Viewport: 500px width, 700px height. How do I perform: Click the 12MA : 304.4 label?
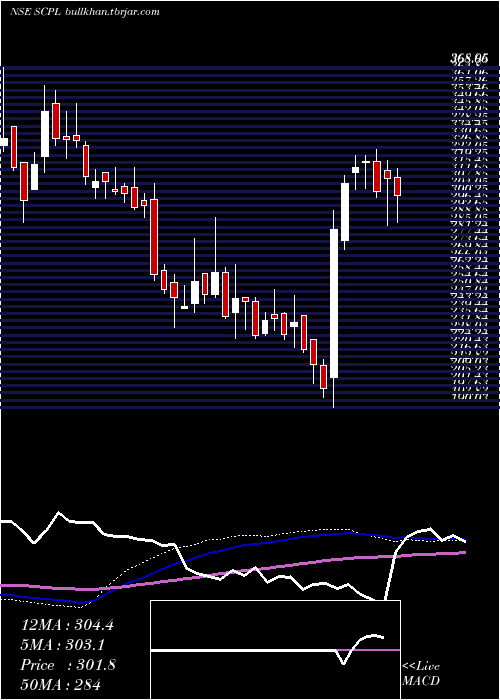[x=67, y=625]
